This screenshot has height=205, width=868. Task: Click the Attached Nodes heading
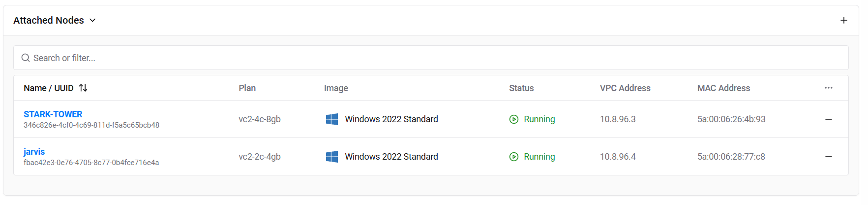[x=49, y=20]
